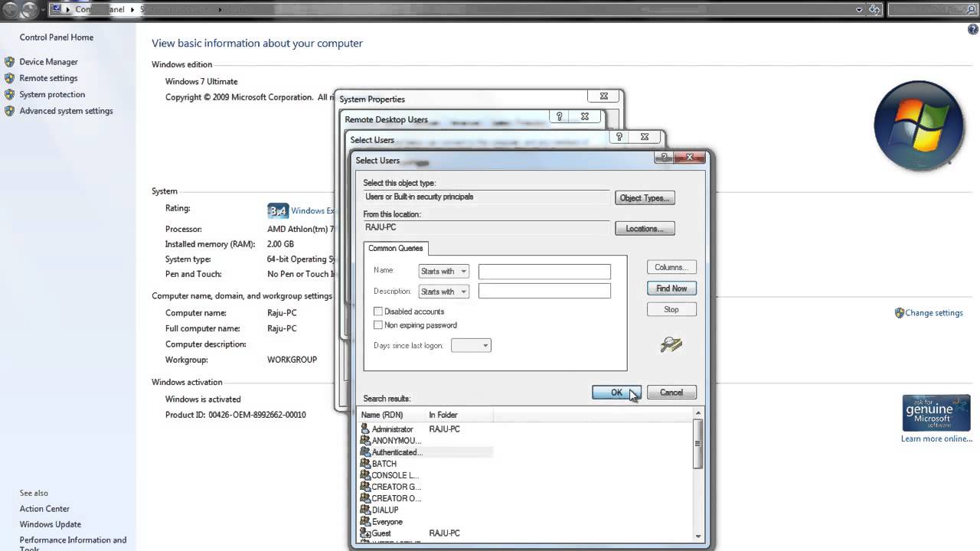Click the help button on Remote Desktop Users dialog
The height and width of the screenshot is (551, 980).
click(x=560, y=117)
